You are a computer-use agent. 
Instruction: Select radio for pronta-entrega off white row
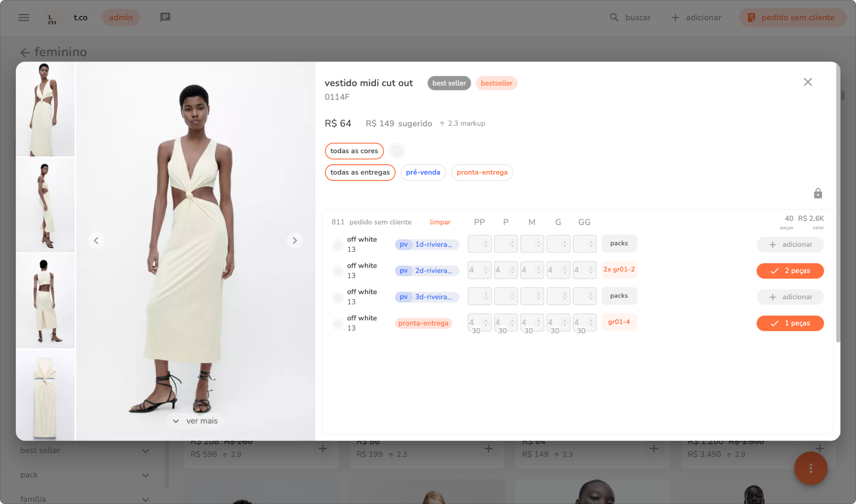point(337,324)
